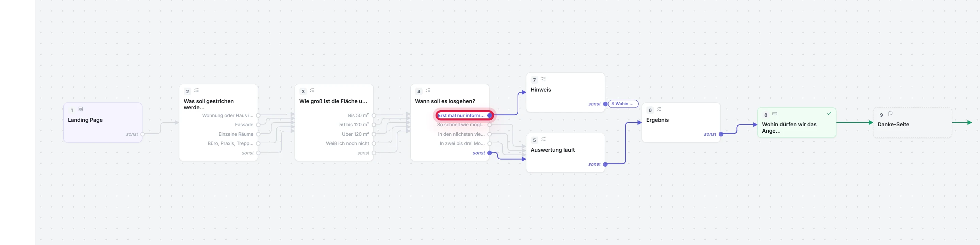Click the "So schnell wie mögl..." answer option
980x245 pixels.
click(x=461, y=125)
